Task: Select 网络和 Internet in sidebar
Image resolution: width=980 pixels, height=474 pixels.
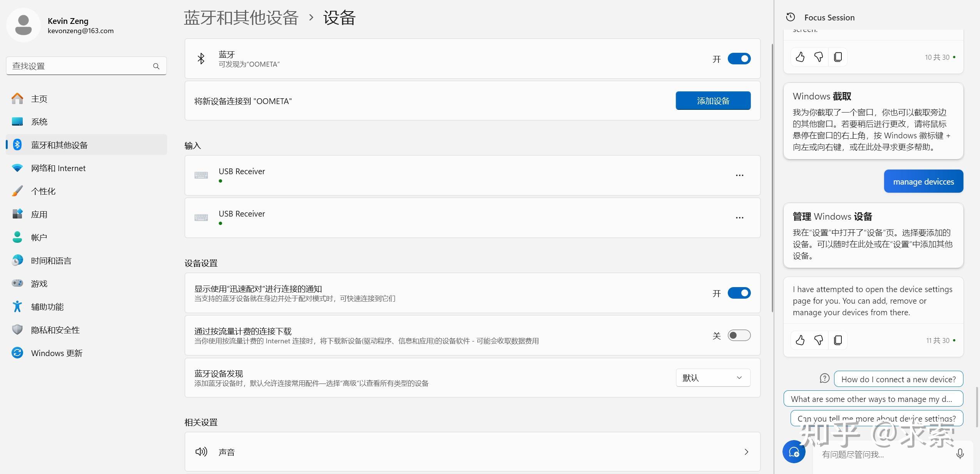Action: (59, 168)
